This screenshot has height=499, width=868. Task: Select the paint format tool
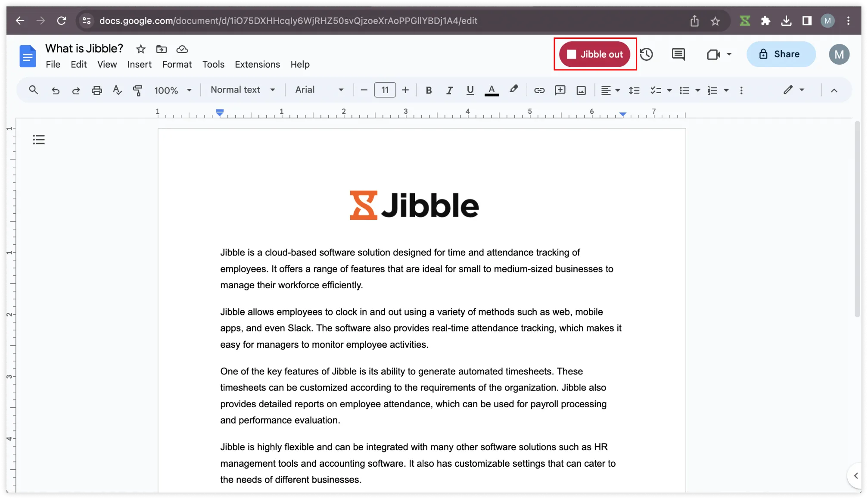pos(138,90)
